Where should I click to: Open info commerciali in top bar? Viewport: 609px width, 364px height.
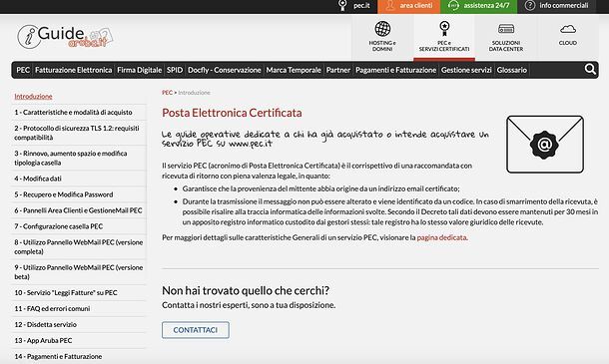tap(557, 6)
